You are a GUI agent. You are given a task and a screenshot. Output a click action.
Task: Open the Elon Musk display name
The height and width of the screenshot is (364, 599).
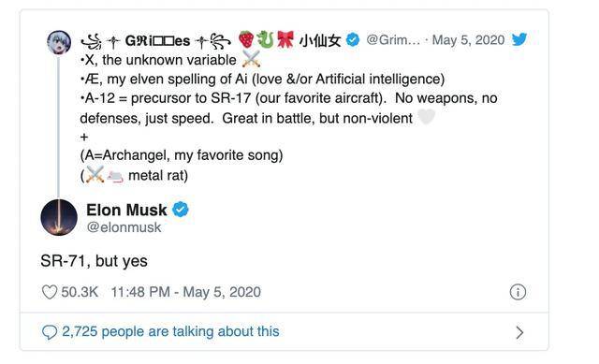[126, 210]
